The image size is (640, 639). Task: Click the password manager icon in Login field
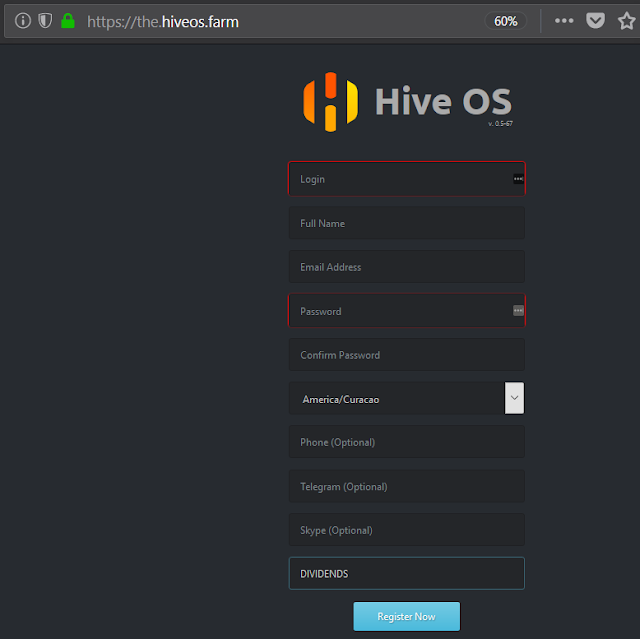point(518,179)
